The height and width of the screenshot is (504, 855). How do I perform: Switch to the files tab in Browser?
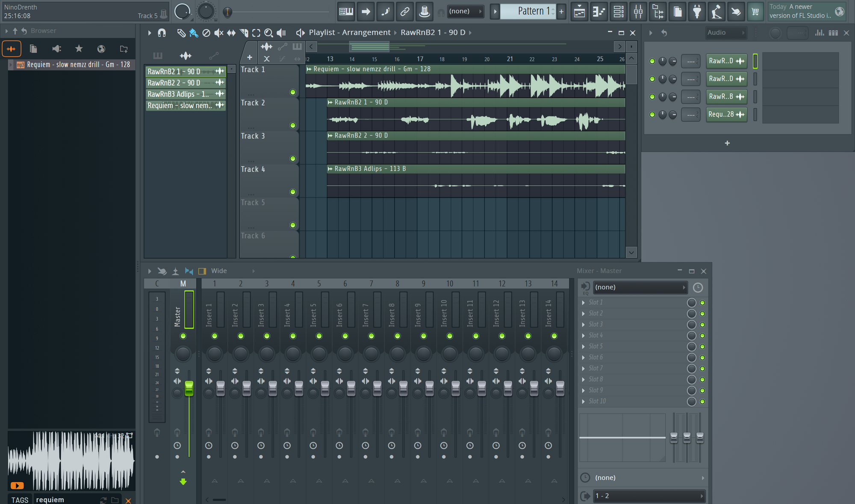coord(33,49)
